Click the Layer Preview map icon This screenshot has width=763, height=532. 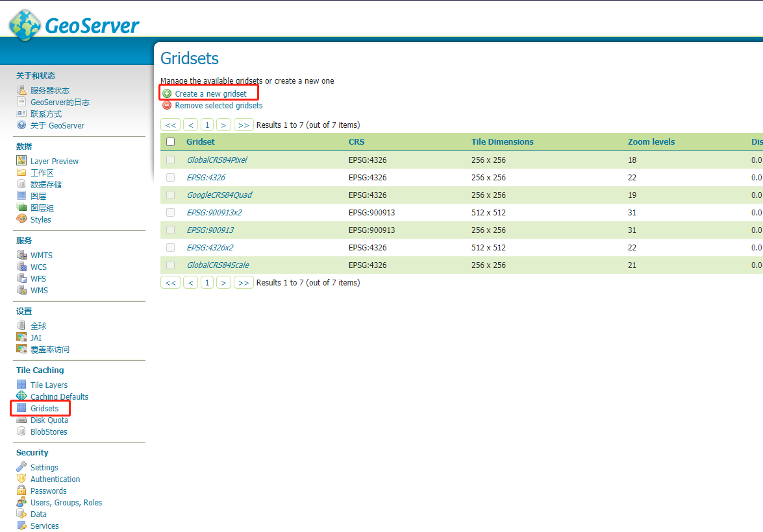click(21, 160)
